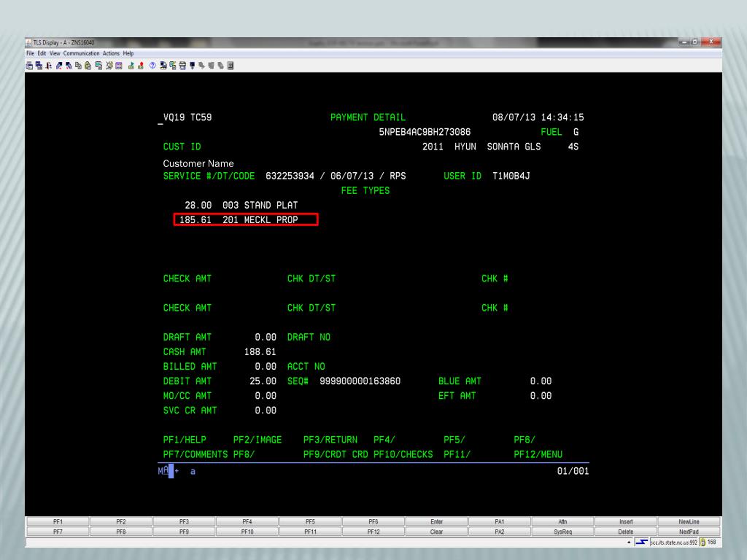The width and height of the screenshot is (747, 560).
Task: Click the PF9/CRDT CRD function key text
Action: click(x=336, y=454)
